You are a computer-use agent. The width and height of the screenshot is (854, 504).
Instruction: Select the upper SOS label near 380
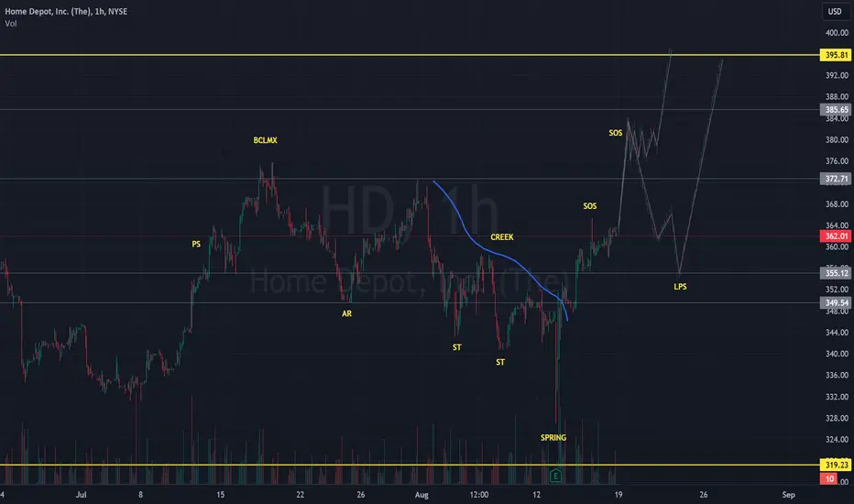point(616,133)
